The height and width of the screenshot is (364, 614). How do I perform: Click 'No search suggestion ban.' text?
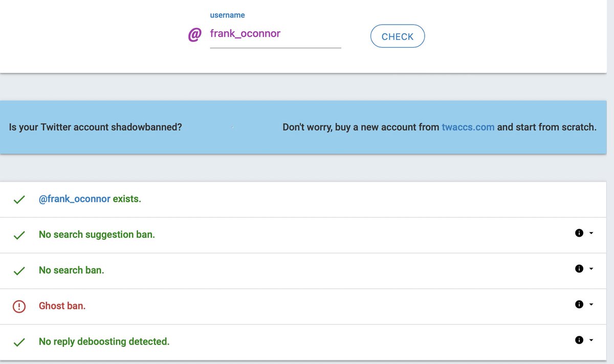pyautogui.click(x=97, y=235)
